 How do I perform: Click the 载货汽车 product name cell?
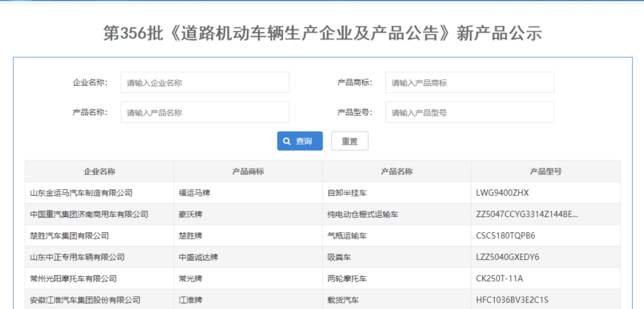tap(397, 300)
